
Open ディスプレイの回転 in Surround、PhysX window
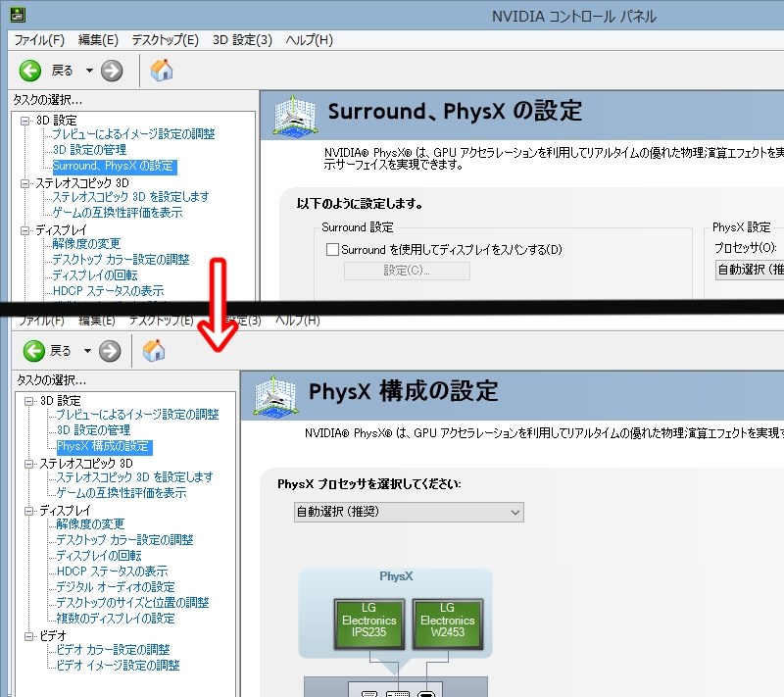pyautogui.click(x=95, y=275)
